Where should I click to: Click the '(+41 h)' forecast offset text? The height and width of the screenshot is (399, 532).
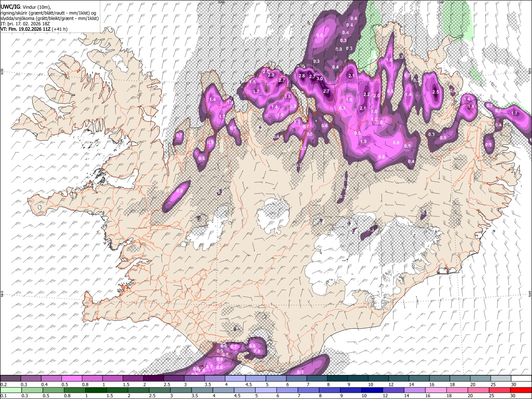60,29
